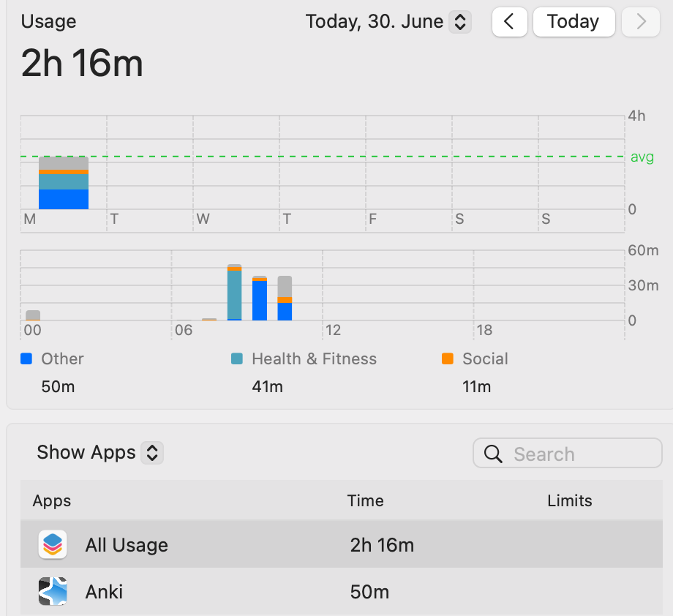Open the Show Apps dropdown
Image resolution: width=673 pixels, height=616 pixels.
click(x=100, y=452)
